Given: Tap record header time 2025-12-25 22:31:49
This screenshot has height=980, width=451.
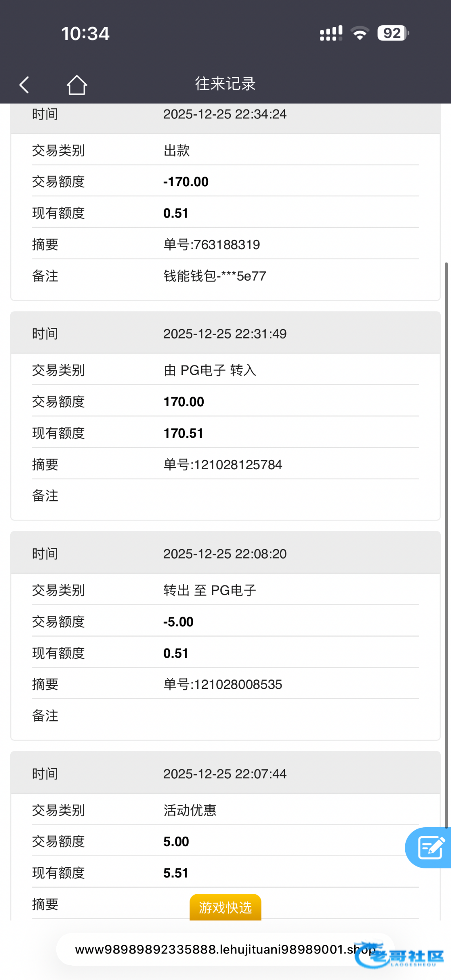Looking at the screenshot, I should tap(225, 334).
